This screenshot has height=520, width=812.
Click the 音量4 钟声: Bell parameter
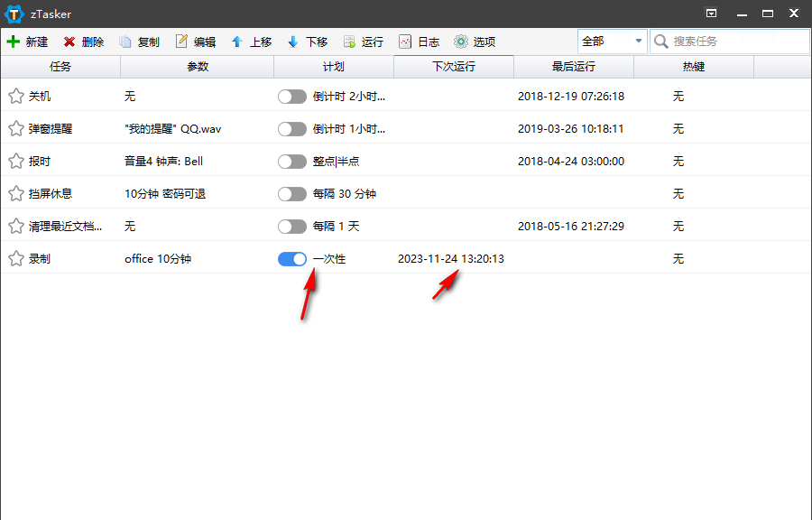(163, 162)
